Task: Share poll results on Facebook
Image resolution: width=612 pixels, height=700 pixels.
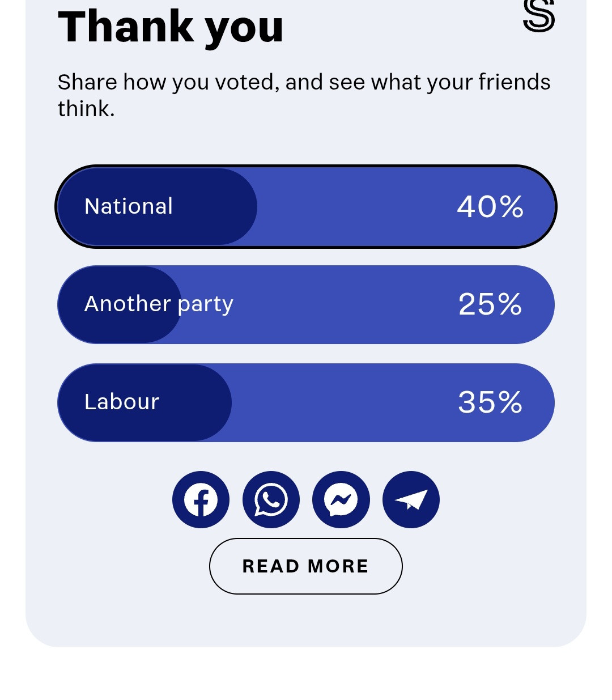Action: tap(201, 499)
